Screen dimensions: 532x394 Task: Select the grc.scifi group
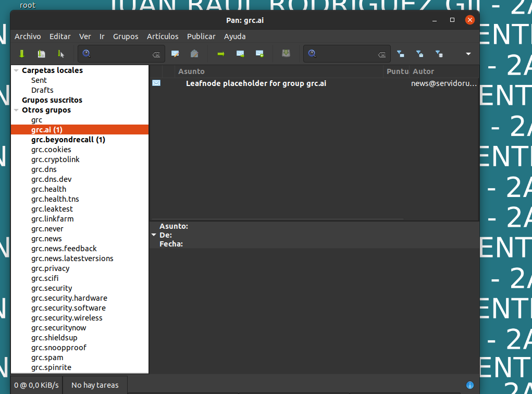(x=45, y=278)
